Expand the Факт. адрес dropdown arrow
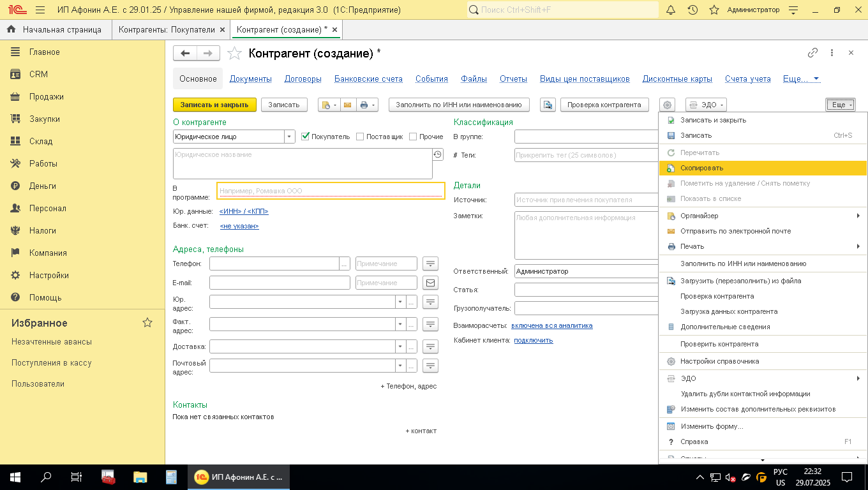Screen dimensions: 868x490 point(400,325)
